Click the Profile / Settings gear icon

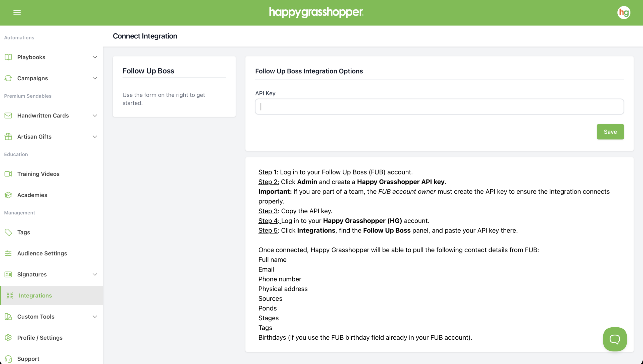coord(8,338)
